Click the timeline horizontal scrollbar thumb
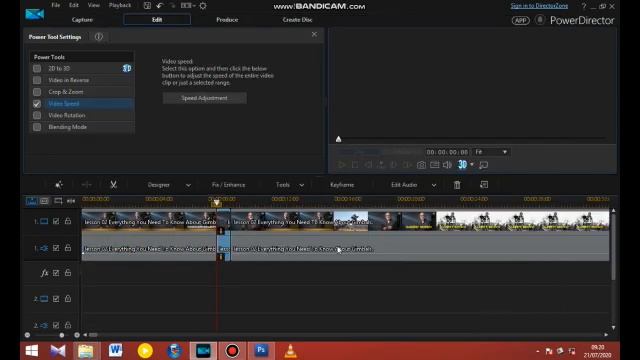Viewport: 640px width, 360px height. click(x=93, y=335)
